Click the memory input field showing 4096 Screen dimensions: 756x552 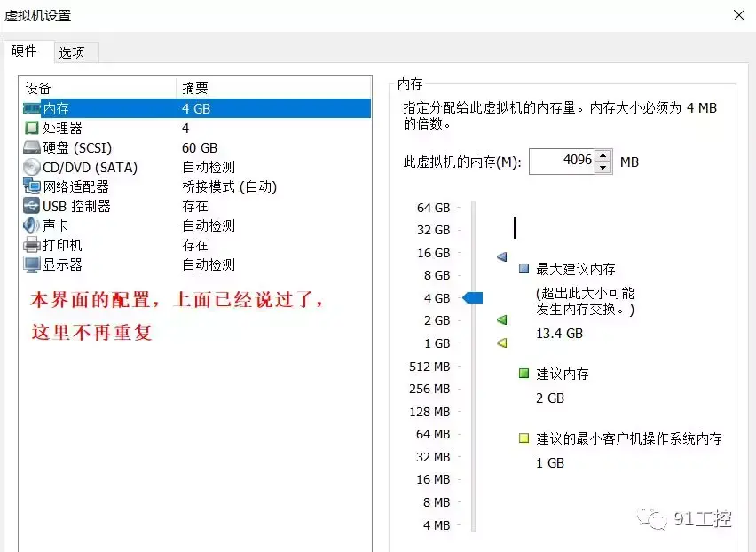coord(563,161)
